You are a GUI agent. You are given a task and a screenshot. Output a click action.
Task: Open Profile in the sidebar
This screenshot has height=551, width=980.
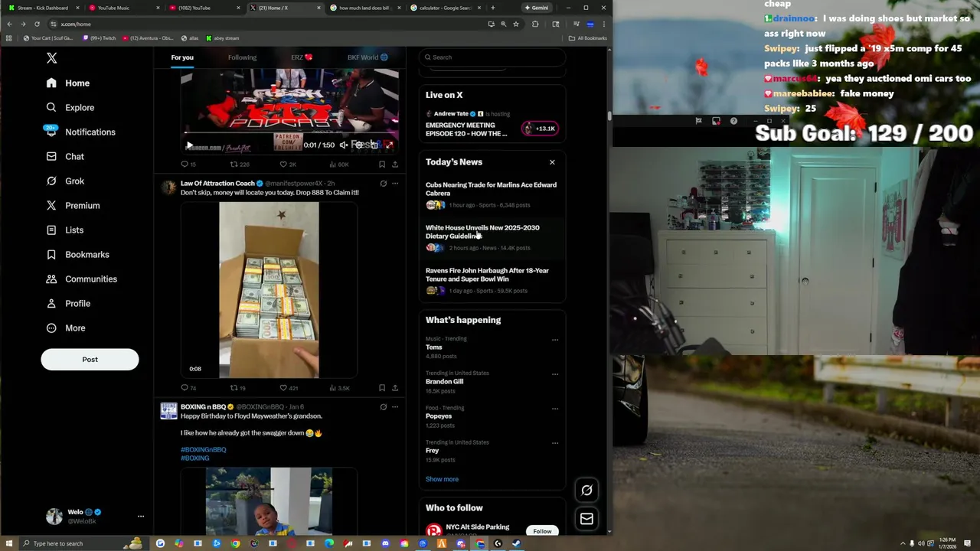68,303
